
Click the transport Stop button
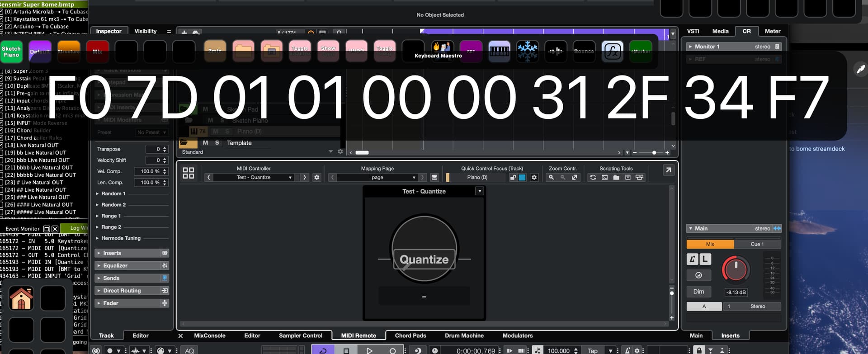tap(346, 350)
